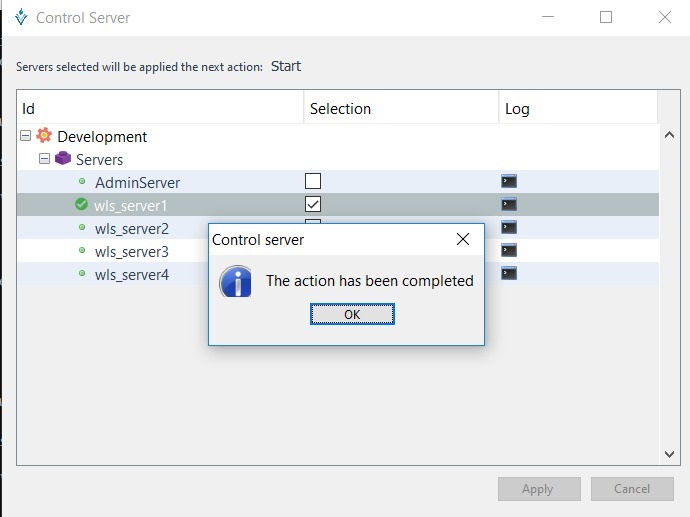This screenshot has width=690, height=517.
Task: Click the Development domain gear icon
Action: (44, 136)
